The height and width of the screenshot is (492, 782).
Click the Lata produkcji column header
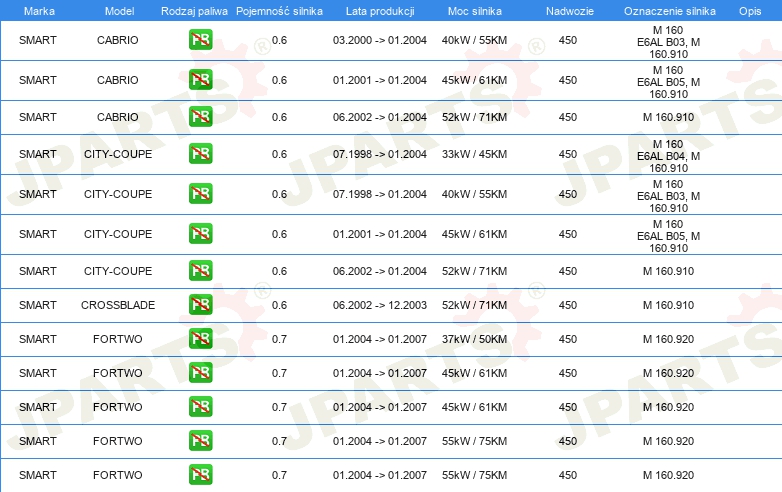click(380, 11)
